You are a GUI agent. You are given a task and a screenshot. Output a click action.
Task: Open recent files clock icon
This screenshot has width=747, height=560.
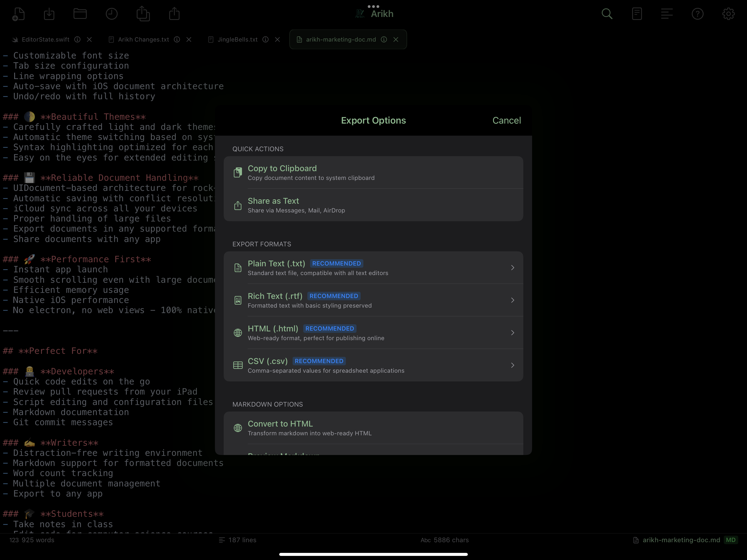pyautogui.click(x=112, y=14)
